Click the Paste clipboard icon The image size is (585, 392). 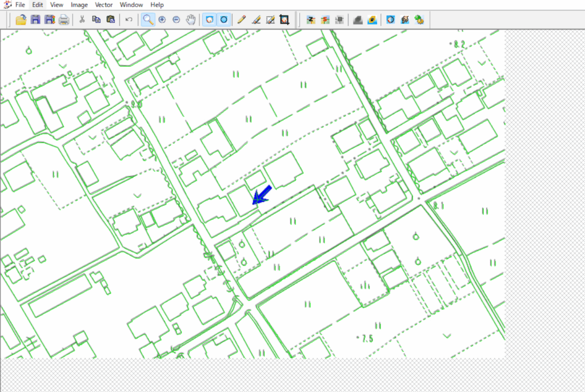pos(110,19)
